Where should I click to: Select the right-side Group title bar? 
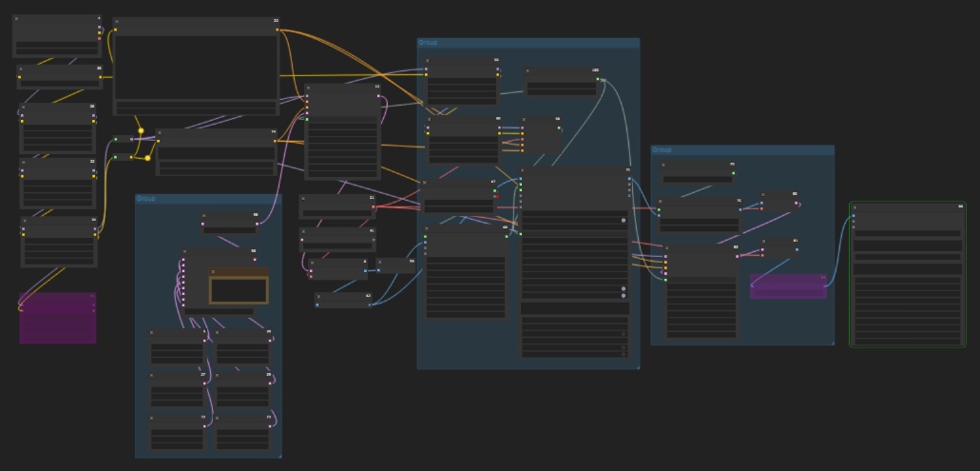coord(741,150)
